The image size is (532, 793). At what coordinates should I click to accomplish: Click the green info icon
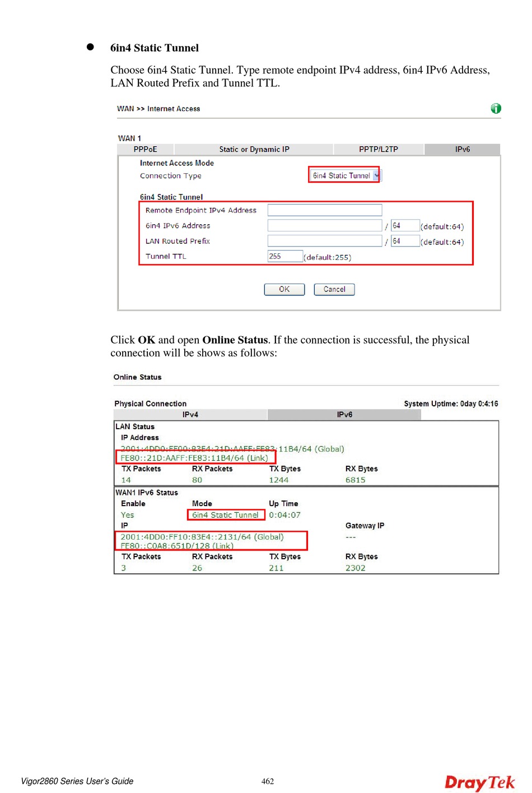(x=496, y=109)
